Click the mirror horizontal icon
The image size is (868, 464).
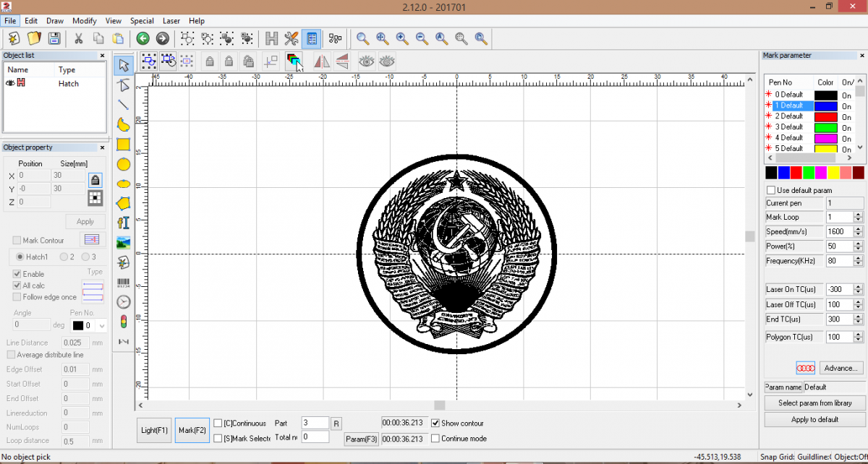(322, 61)
